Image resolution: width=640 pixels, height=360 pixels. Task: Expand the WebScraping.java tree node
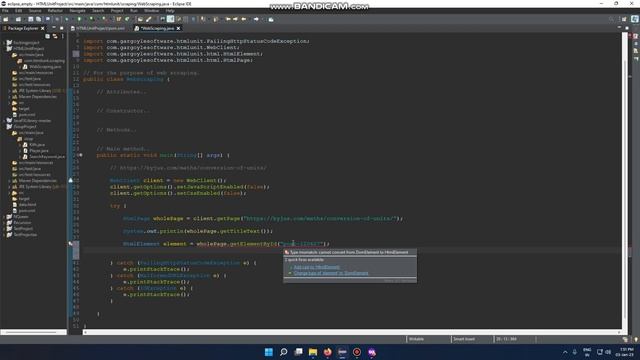pos(20,67)
